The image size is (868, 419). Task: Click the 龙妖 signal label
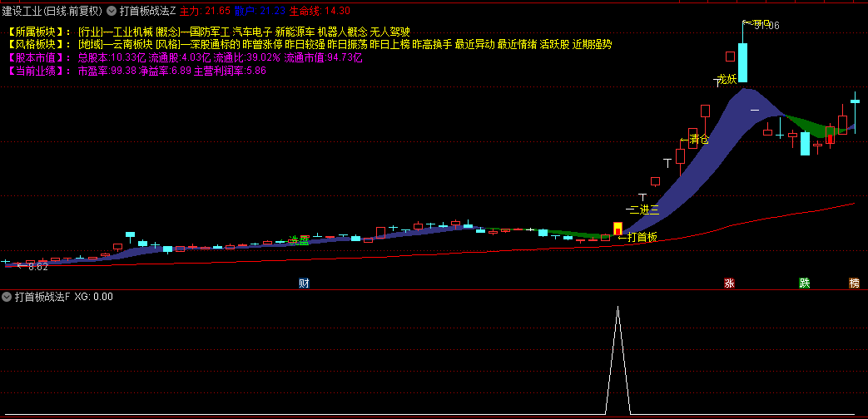pos(727,79)
